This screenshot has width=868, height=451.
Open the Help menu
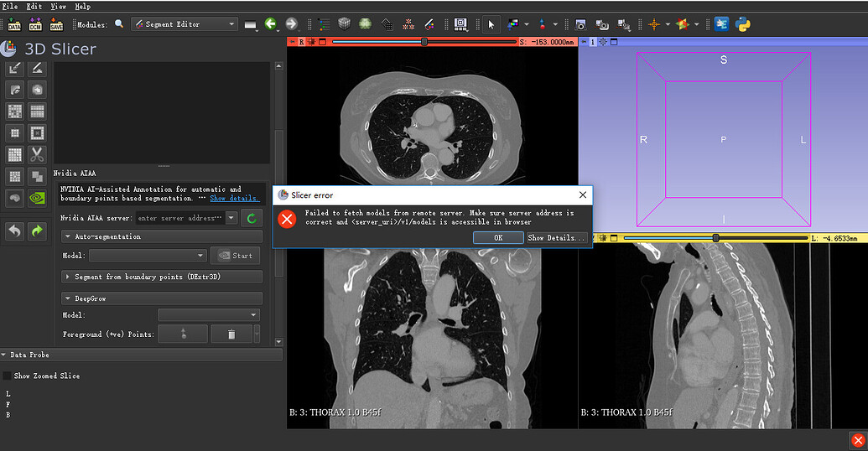point(82,6)
